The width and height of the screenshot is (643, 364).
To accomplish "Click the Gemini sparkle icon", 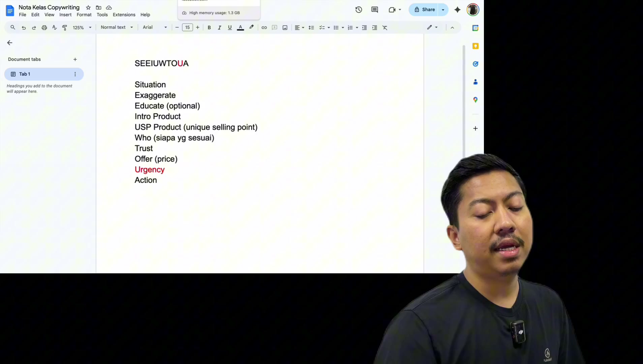I will point(457,10).
